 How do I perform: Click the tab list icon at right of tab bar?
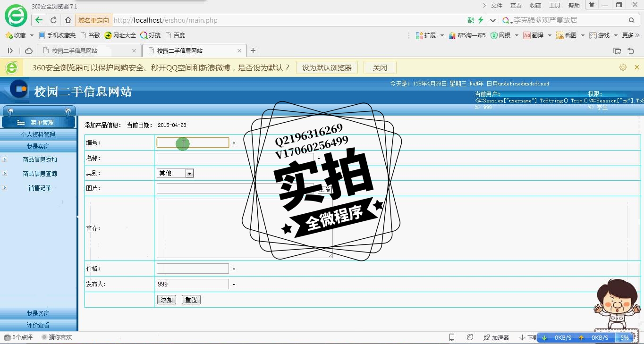point(617,51)
